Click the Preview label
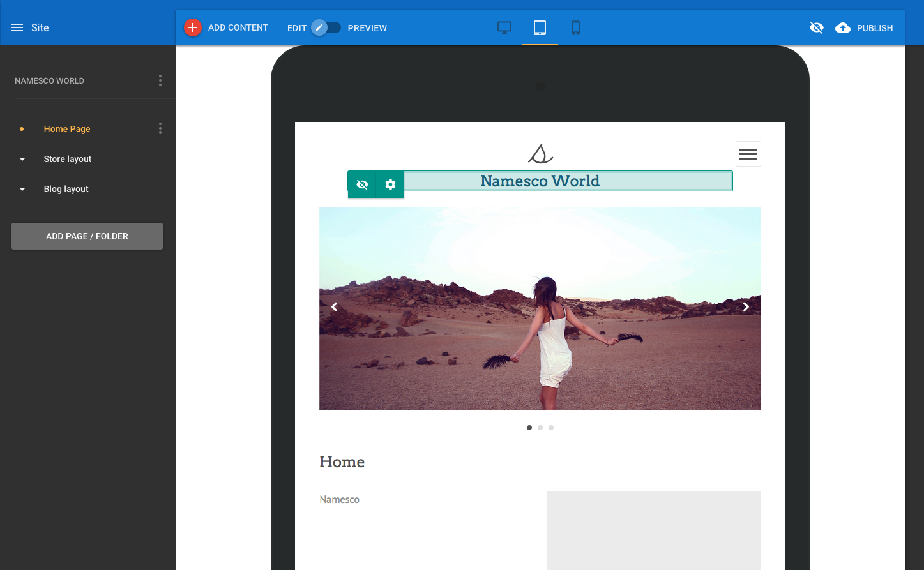 coord(367,28)
